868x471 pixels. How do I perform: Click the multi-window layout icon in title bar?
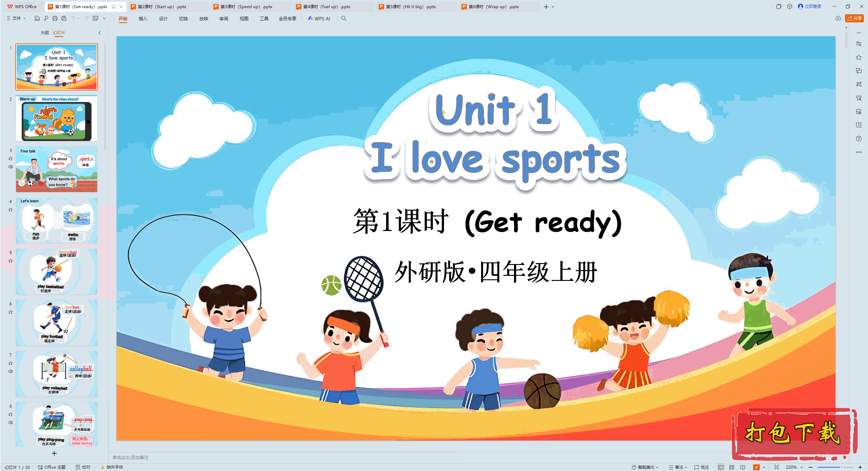click(779, 6)
